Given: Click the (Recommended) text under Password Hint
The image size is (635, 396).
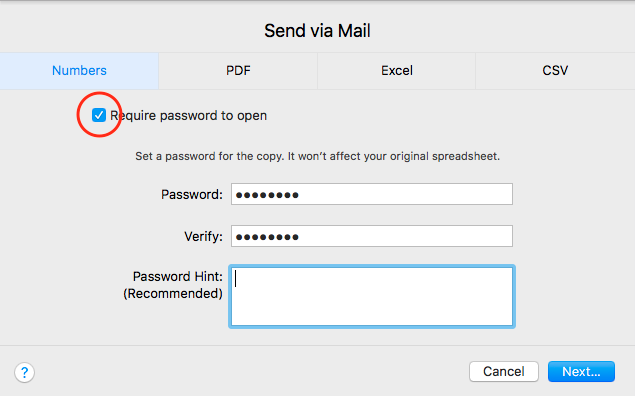Looking at the screenshot, I should [173, 294].
